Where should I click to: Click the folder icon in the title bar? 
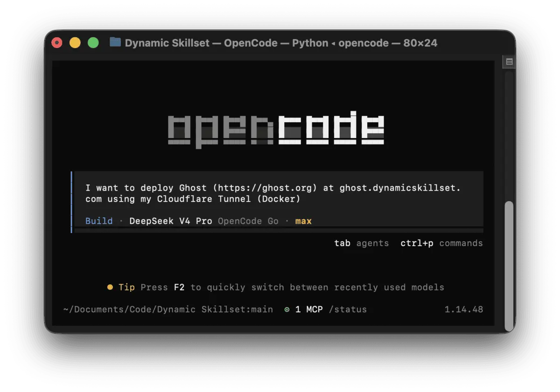coord(115,42)
